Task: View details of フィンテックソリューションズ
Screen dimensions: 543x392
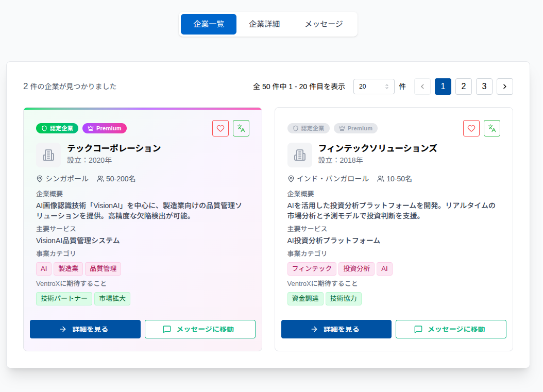Action: coord(336,329)
